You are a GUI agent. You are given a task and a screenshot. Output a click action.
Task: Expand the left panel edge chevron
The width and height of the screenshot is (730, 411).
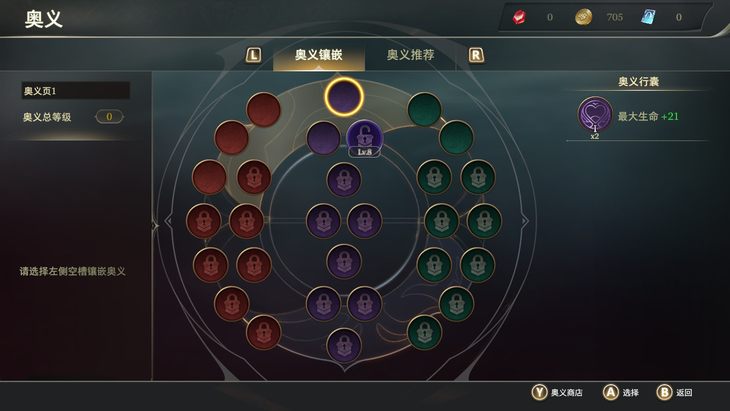pyautogui.click(x=155, y=226)
